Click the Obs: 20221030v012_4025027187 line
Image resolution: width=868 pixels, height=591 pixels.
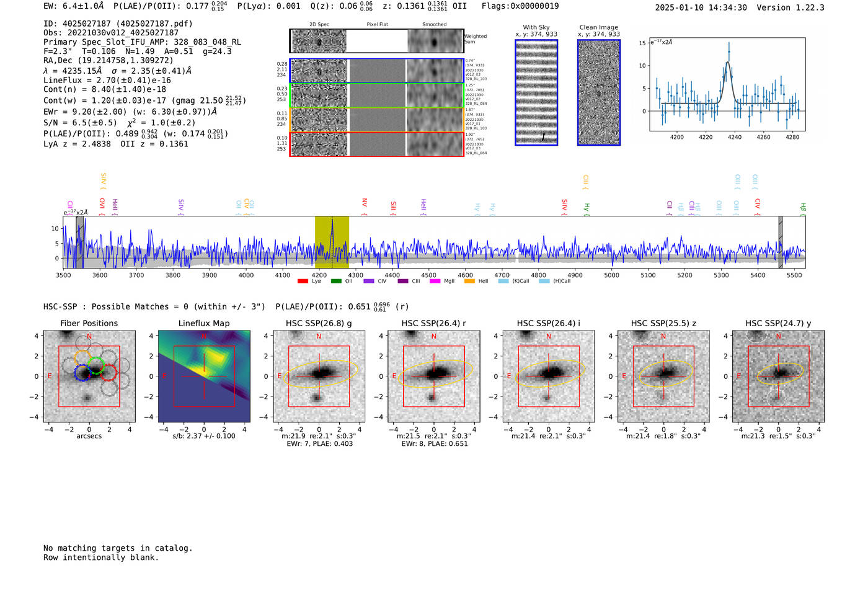(x=111, y=33)
